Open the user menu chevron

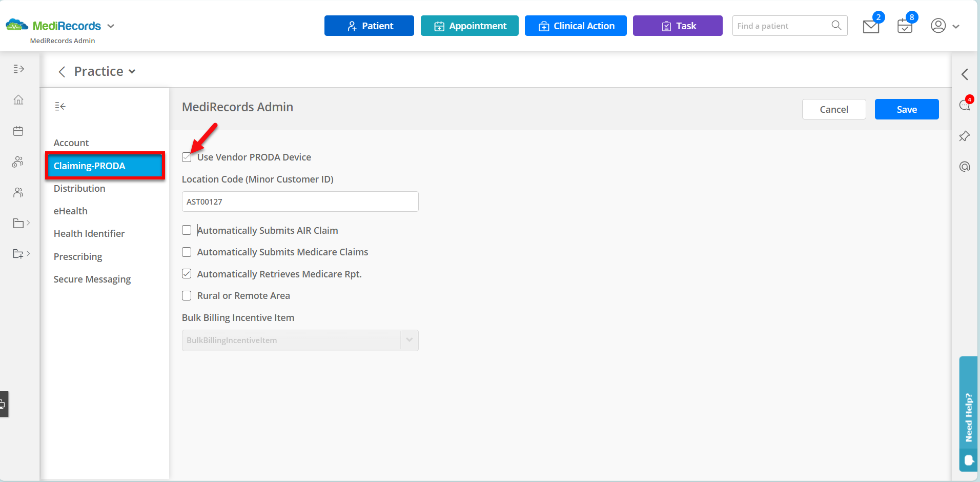point(956,27)
